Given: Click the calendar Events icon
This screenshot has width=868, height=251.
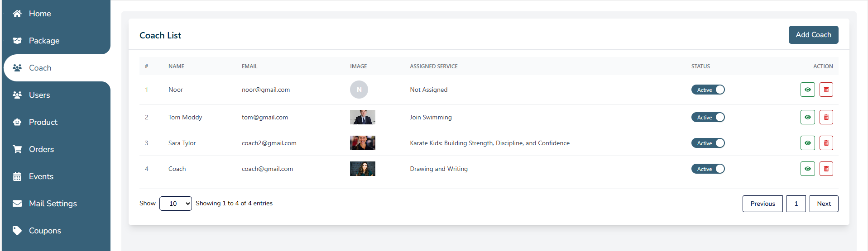Looking at the screenshot, I should [x=17, y=176].
